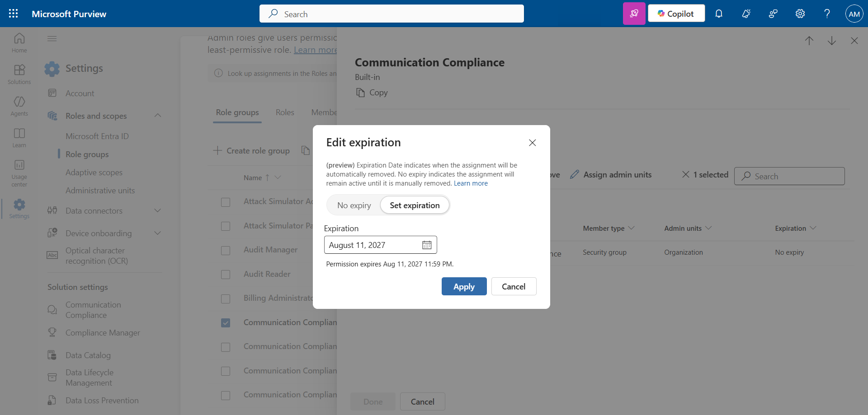Switch to the Roles tab
The height and width of the screenshot is (415, 868).
coord(285,112)
